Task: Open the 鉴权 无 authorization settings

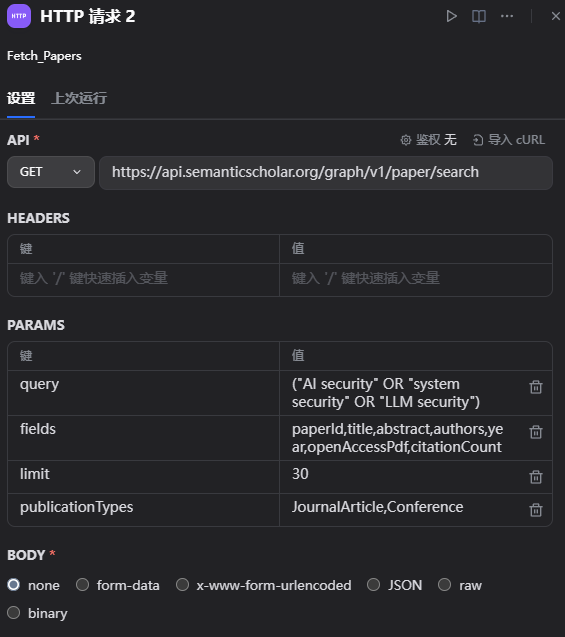Action: coord(429,140)
